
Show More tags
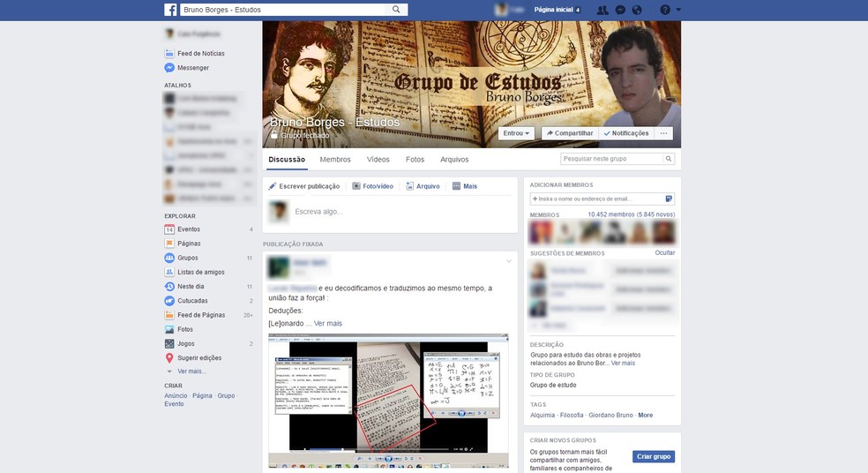tap(646, 415)
